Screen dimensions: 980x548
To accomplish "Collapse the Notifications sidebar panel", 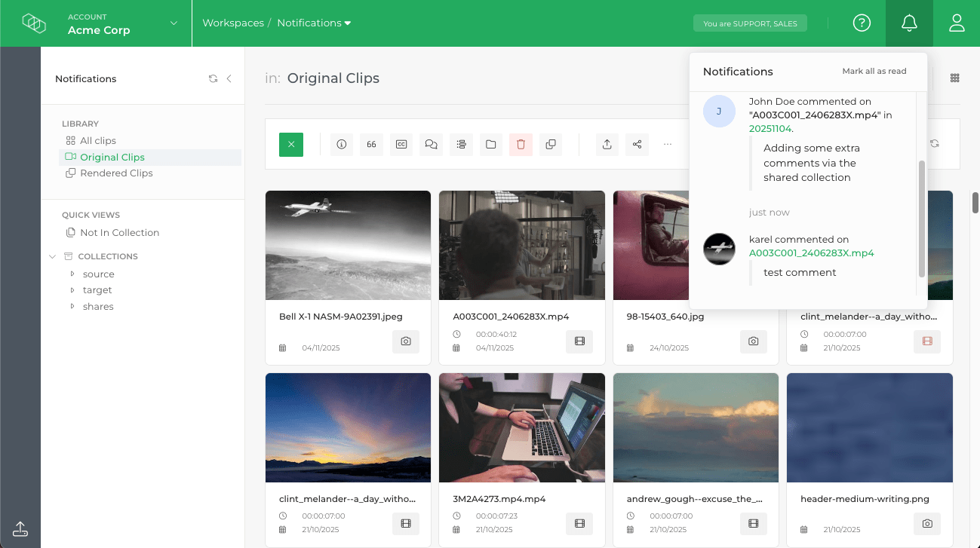I will click(x=229, y=78).
